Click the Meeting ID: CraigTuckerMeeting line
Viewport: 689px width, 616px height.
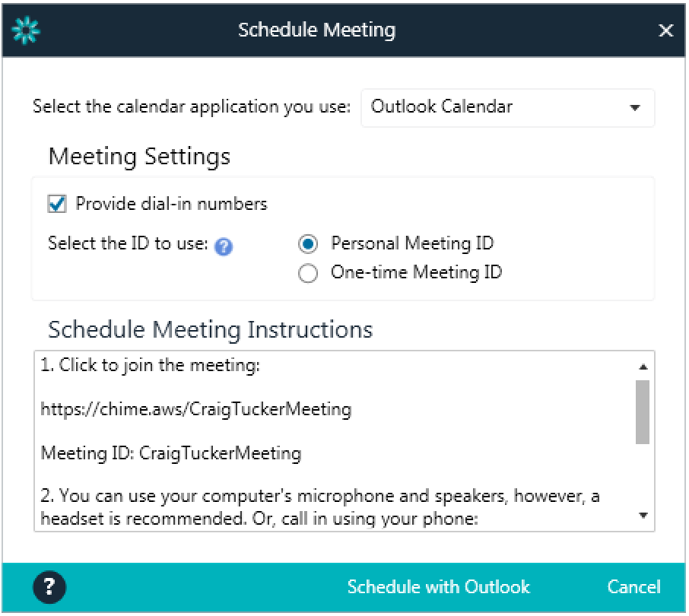tap(171, 453)
